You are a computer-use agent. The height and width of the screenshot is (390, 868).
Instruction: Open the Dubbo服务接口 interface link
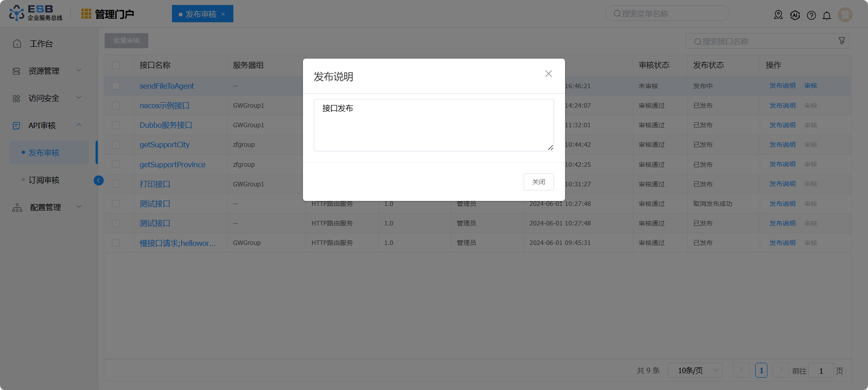(x=166, y=125)
